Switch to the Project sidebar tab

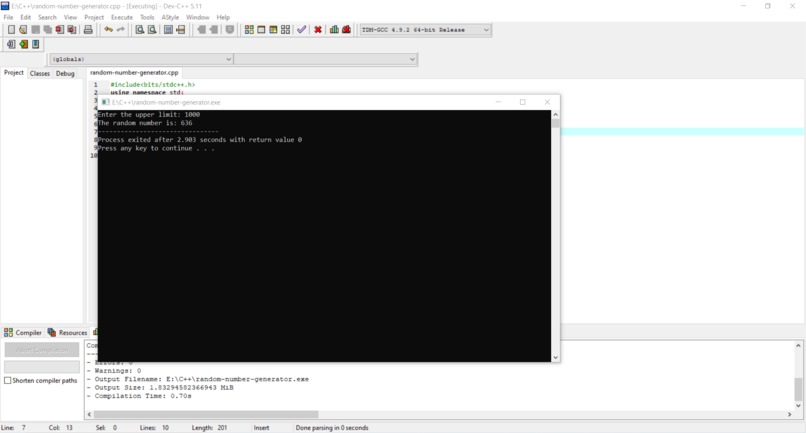click(x=14, y=73)
